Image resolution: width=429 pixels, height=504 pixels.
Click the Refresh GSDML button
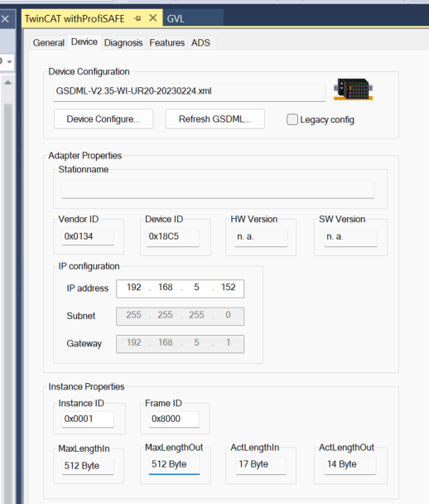pyautogui.click(x=214, y=119)
